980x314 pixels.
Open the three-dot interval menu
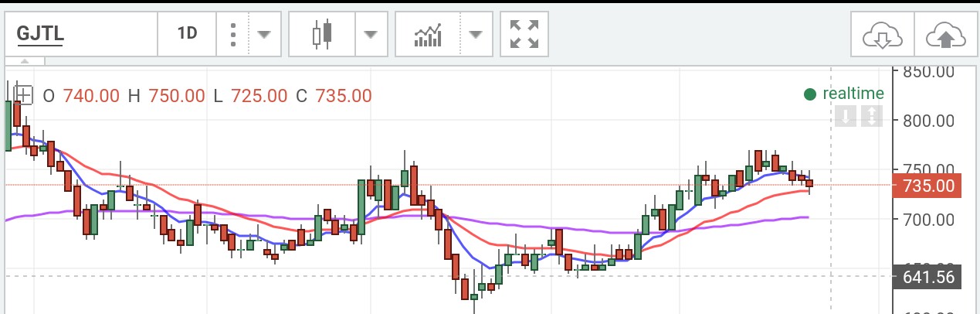pyautogui.click(x=232, y=34)
